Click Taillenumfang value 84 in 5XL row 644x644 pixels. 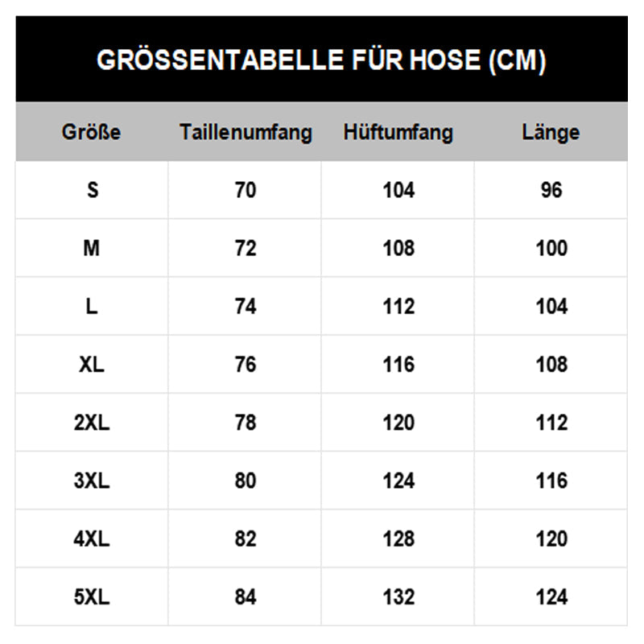(246, 597)
